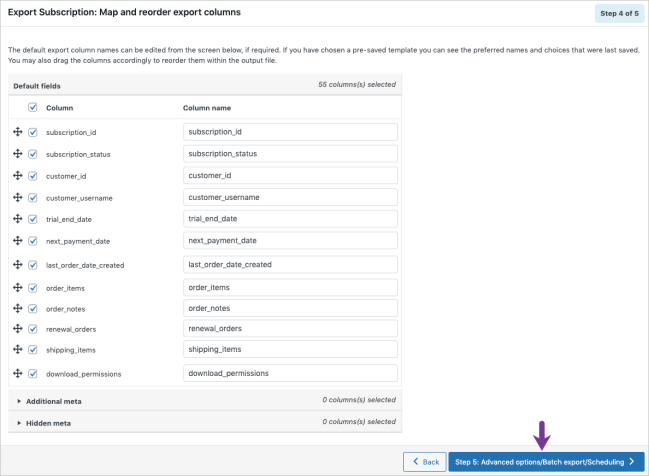Uncheck the order_notes column checkbox

pyautogui.click(x=33, y=308)
